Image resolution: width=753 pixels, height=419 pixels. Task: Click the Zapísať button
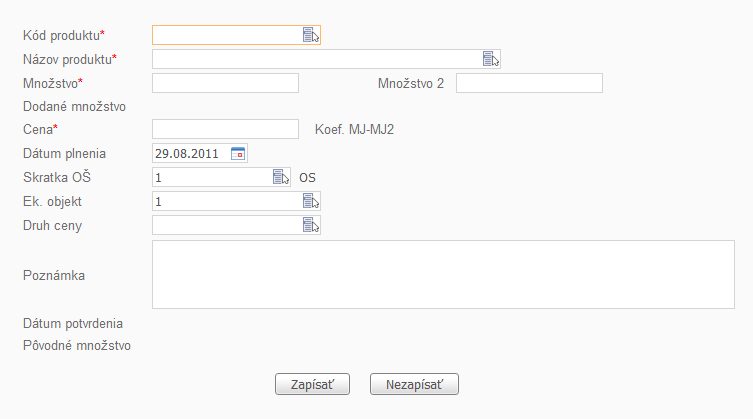coord(312,384)
